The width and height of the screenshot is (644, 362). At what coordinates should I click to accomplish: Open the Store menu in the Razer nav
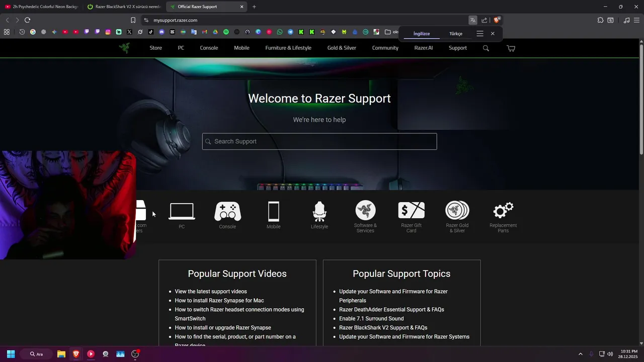click(x=155, y=48)
